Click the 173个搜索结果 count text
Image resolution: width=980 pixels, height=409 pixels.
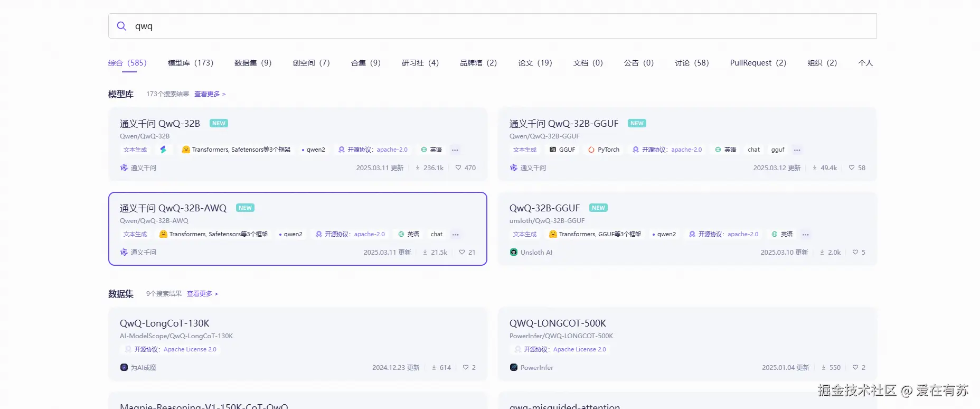tap(167, 94)
